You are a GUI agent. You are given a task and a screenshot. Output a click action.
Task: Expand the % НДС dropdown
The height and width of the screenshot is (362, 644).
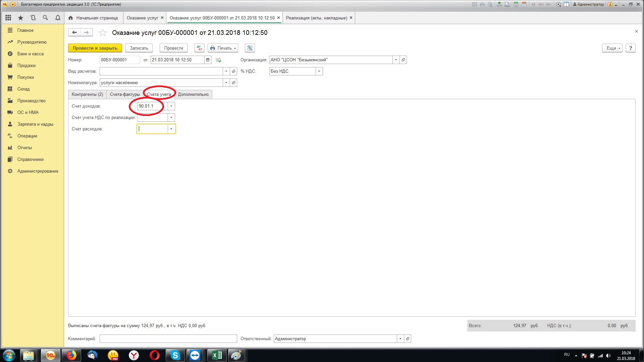tap(319, 71)
